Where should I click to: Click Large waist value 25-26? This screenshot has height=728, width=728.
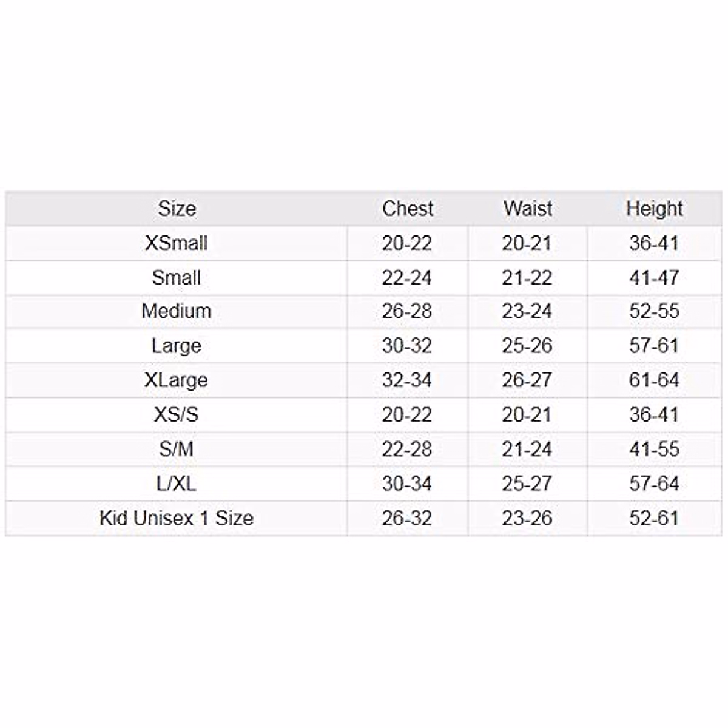[x=527, y=346]
